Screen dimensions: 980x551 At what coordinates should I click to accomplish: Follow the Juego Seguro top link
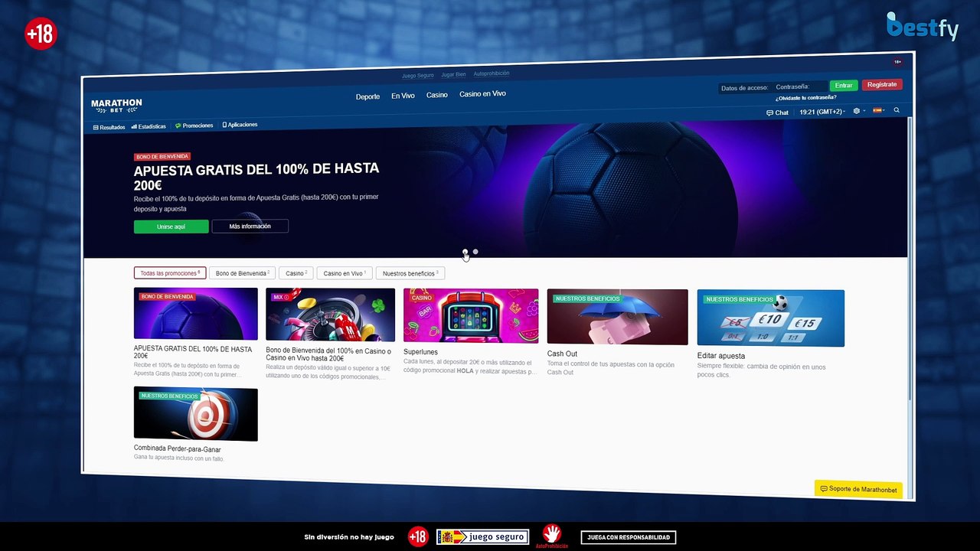(x=418, y=76)
